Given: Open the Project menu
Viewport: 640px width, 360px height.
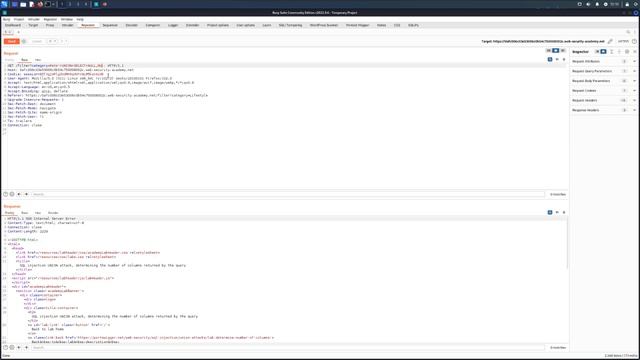Looking at the screenshot, I should point(19,19).
